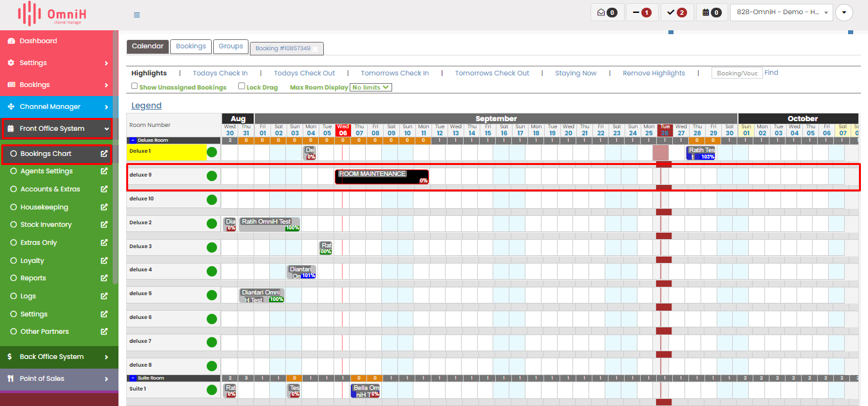Viewport: 868px width, 406px height.
Task: Highlight Staying Now bookings
Action: click(576, 73)
